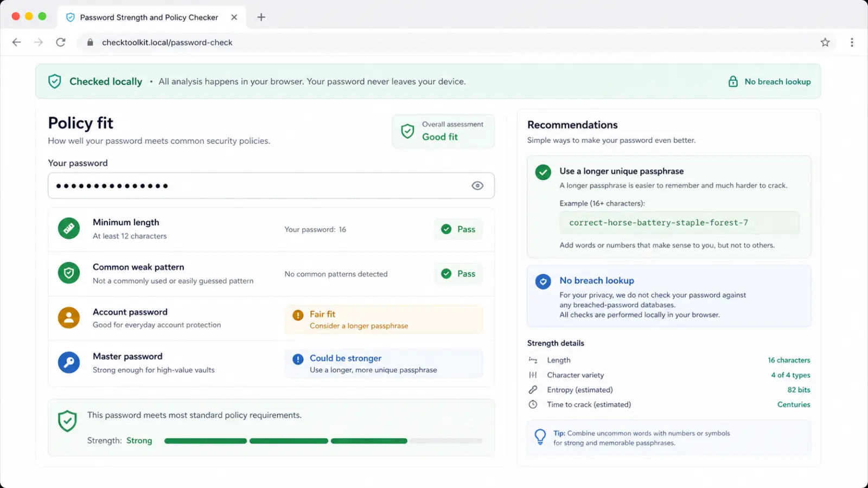Click the Length row icon in Strength details
This screenshot has width=868, height=488.
pos(533,360)
